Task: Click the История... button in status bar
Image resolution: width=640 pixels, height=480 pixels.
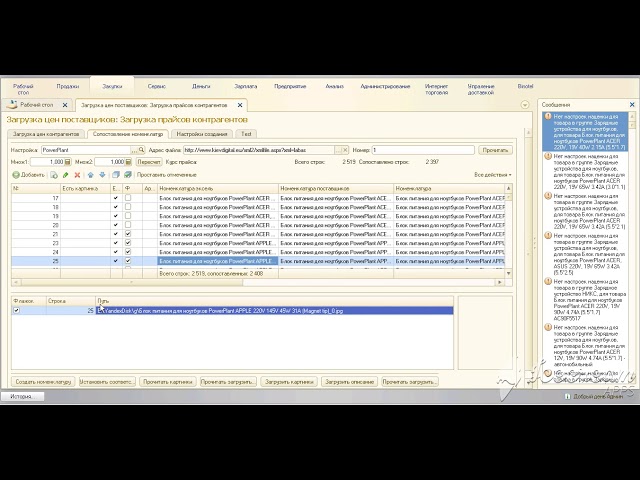Action: 22,396
